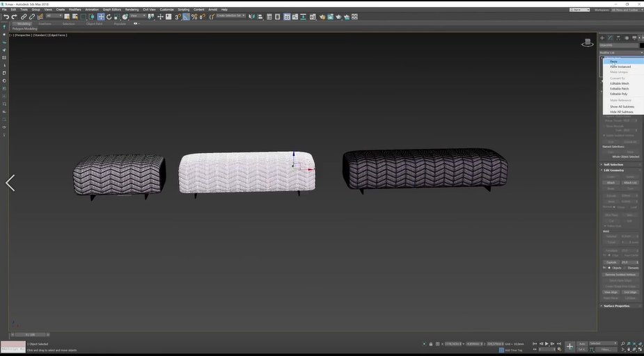The height and width of the screenshot is (356, 644).
Task: Open the key filter Selected dropdown
Action: coord(603,343)
